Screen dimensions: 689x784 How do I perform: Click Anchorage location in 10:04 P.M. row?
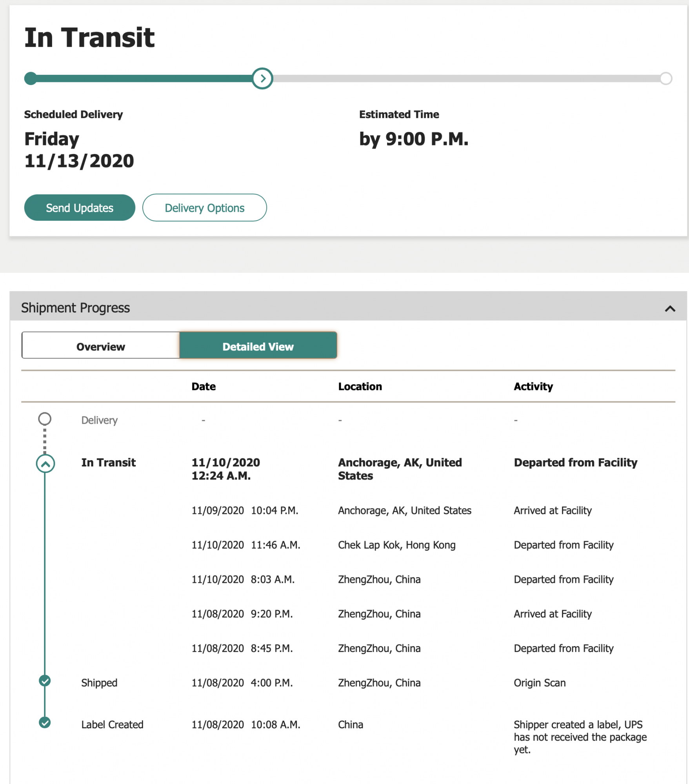[405, 510]
